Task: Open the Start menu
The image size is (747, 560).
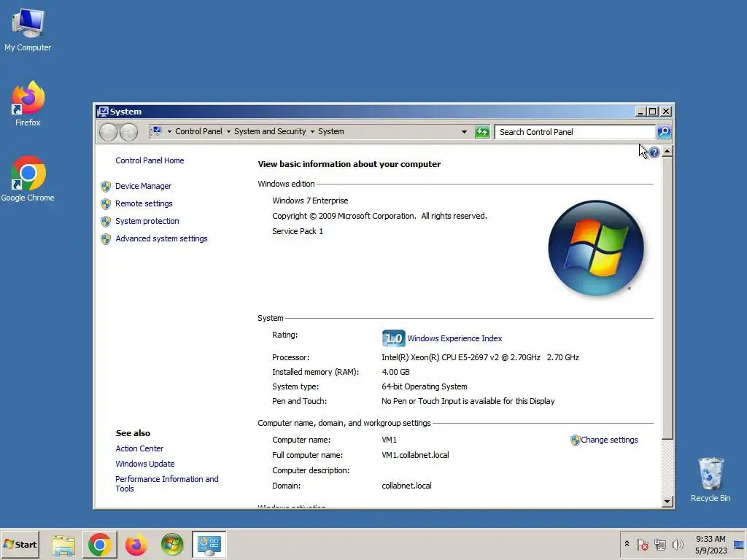Action: (x=20, y=545)
